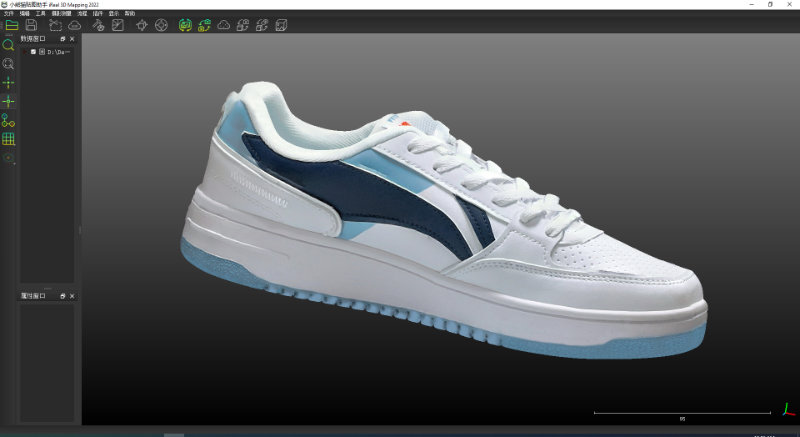Click the green grid tool in sidebar
Image resolution: width=800 pixels, height=437 pixels.
coord(8,139)
